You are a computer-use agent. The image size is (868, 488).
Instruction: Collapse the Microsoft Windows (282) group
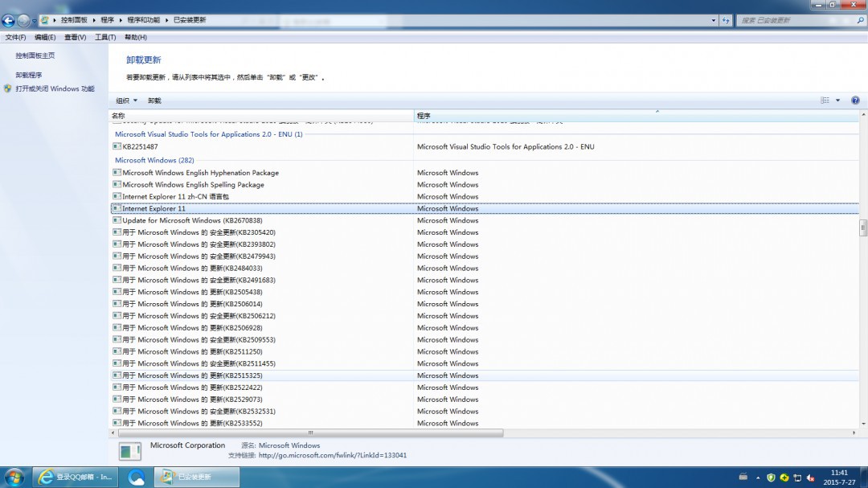pos(154,160)
